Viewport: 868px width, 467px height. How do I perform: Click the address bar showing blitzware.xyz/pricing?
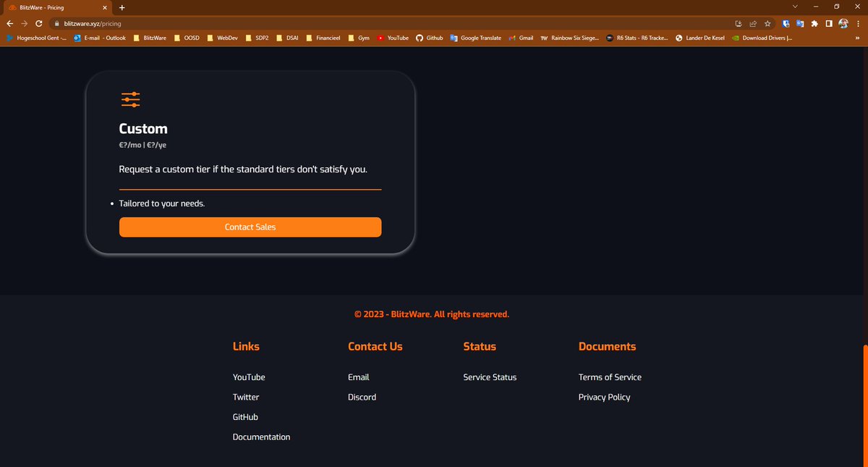coord(391,23)
